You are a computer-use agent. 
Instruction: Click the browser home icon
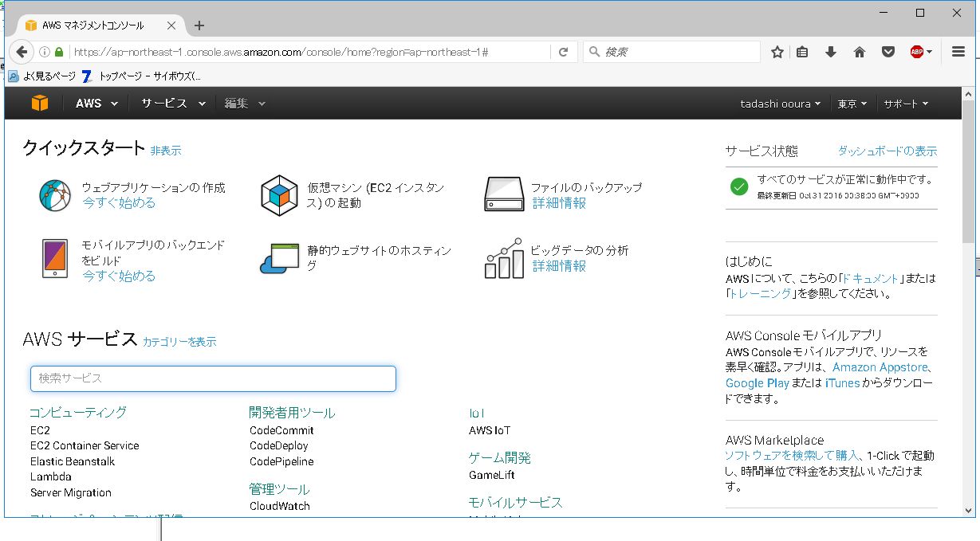[859, 52]
